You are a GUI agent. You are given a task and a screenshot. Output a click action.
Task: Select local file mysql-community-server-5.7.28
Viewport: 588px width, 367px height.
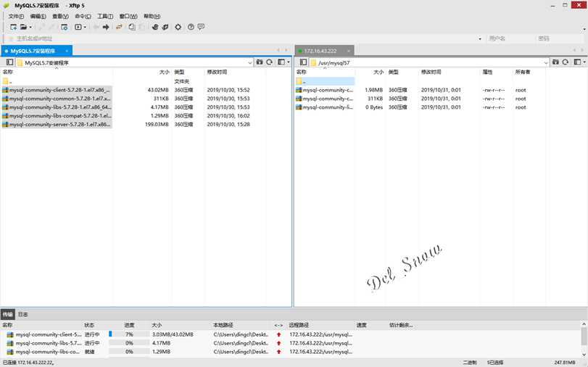click(57, 124)
